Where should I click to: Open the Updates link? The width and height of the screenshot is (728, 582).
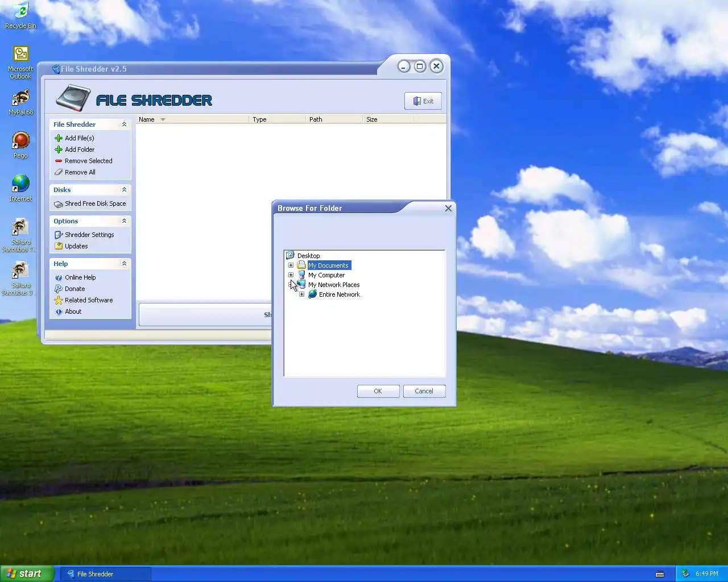click(76, 246)
